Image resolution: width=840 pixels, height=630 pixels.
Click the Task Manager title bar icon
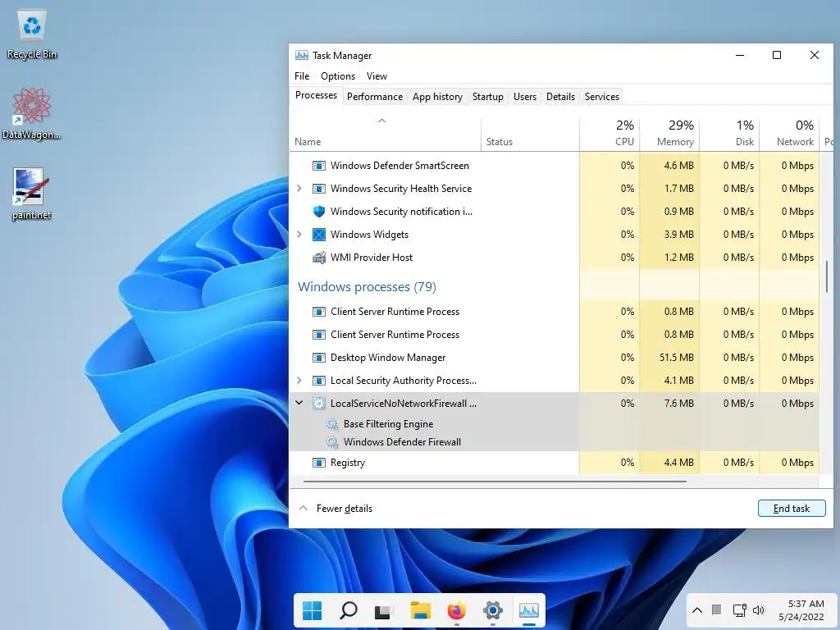point(302,55)
